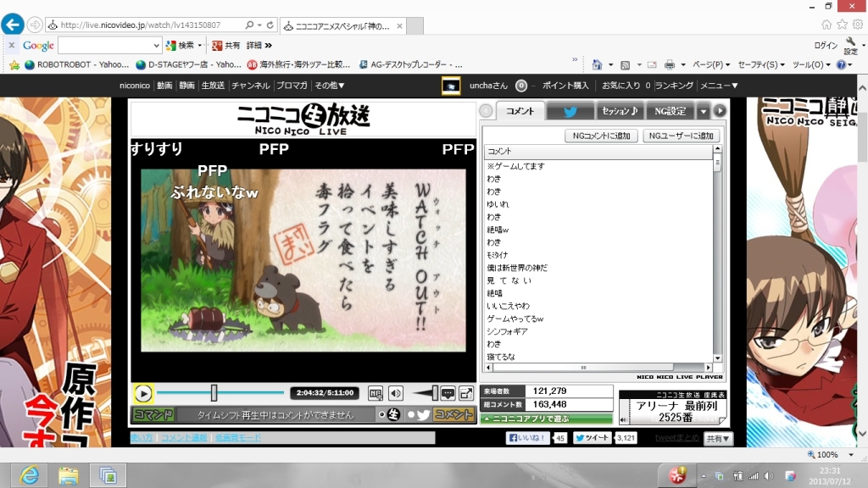Screen dimensions: 868x488
Task: Click the home icon in the command bar
Action: pos(597,64)
